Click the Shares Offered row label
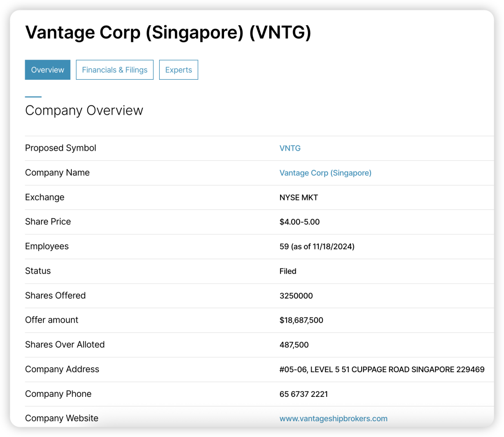Image resolution: width=504 pixels, height=437 pixels. tap(55, 296)
